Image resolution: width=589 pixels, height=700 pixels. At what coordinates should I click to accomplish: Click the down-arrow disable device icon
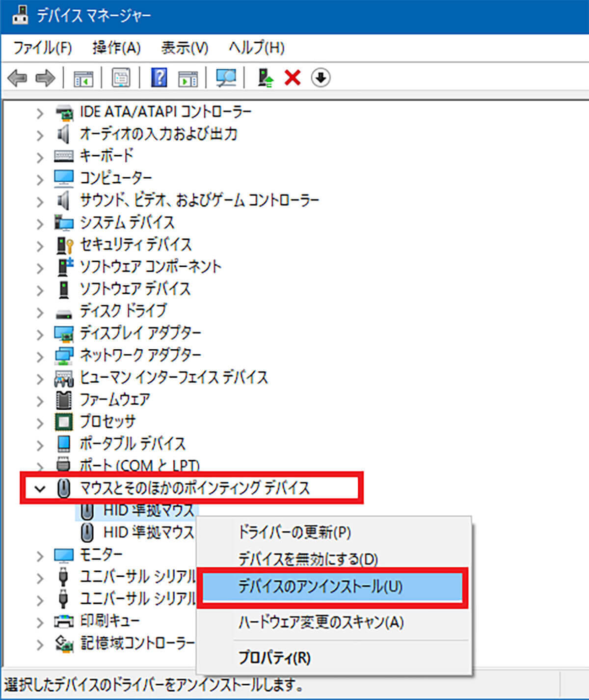[x=321, y=78]
